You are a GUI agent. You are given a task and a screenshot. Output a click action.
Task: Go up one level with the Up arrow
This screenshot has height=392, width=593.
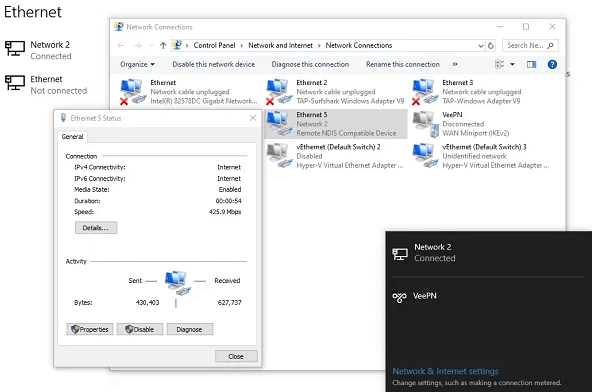(163, 45)
